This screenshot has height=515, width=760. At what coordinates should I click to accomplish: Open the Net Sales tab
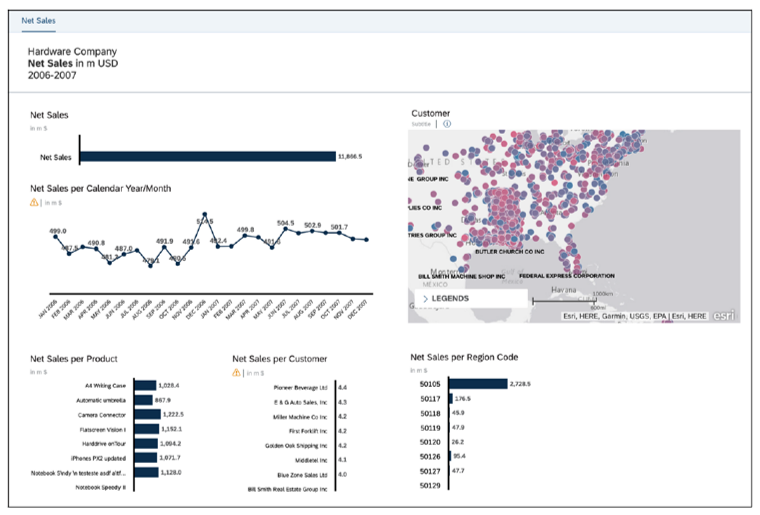(x=39, y=20)
